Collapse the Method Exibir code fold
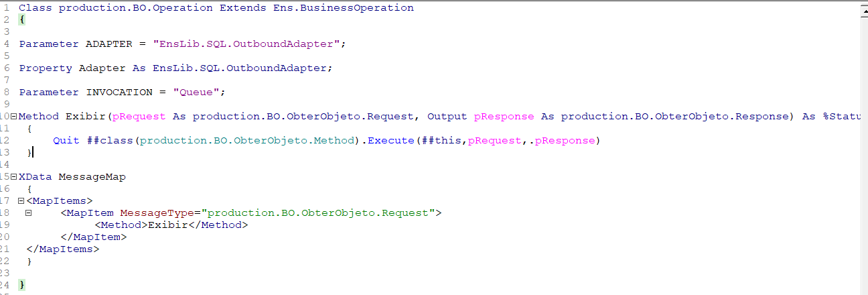This screenshot has width=868, height=295. click(15, 117)
